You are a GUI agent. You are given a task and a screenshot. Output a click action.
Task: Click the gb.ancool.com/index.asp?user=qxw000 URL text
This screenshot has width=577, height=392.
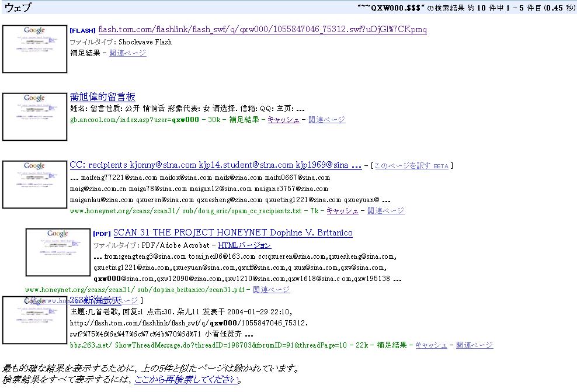(x=134, y=120)
